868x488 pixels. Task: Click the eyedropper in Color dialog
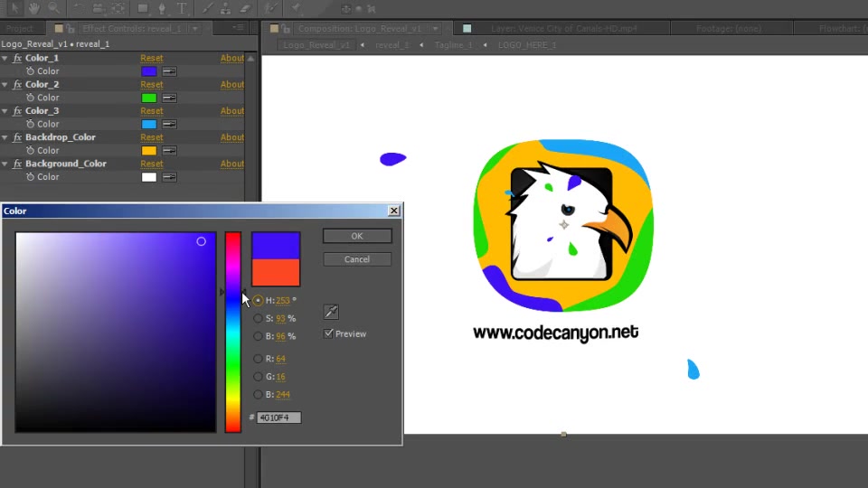pyautogui.click(x=331, y=312)
